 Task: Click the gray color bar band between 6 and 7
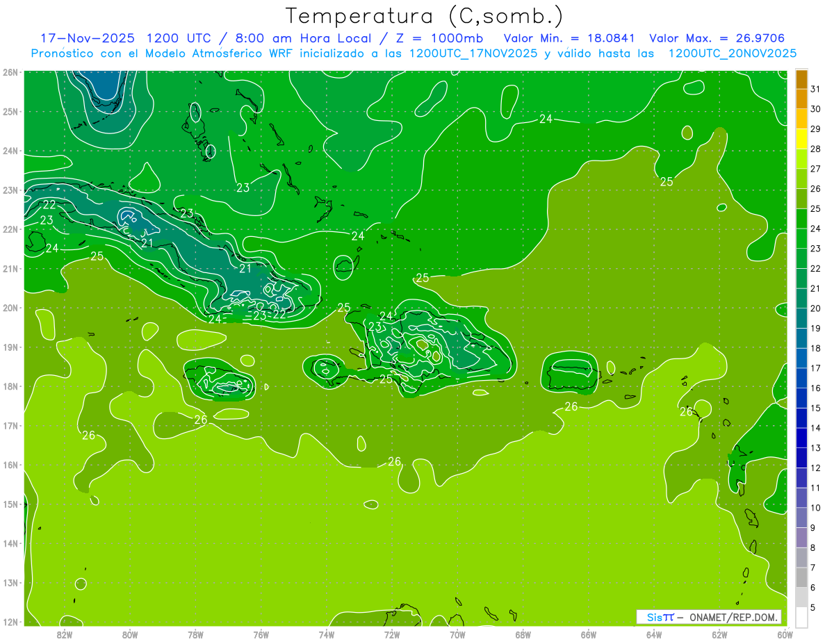pos(801,577)
